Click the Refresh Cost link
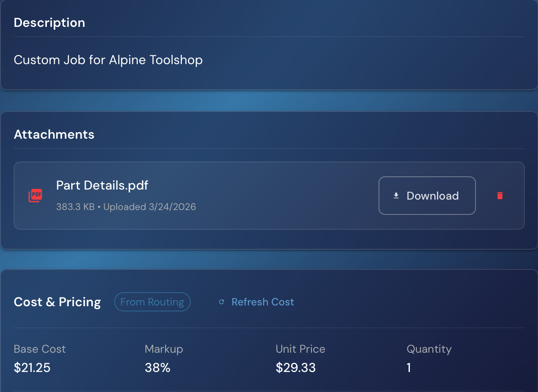Screen dimensions: 538x392 [x=262, y=302]
